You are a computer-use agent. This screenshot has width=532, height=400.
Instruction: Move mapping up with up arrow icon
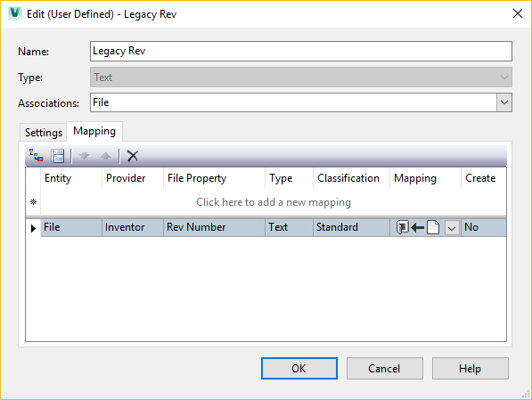tap(106, 156)
